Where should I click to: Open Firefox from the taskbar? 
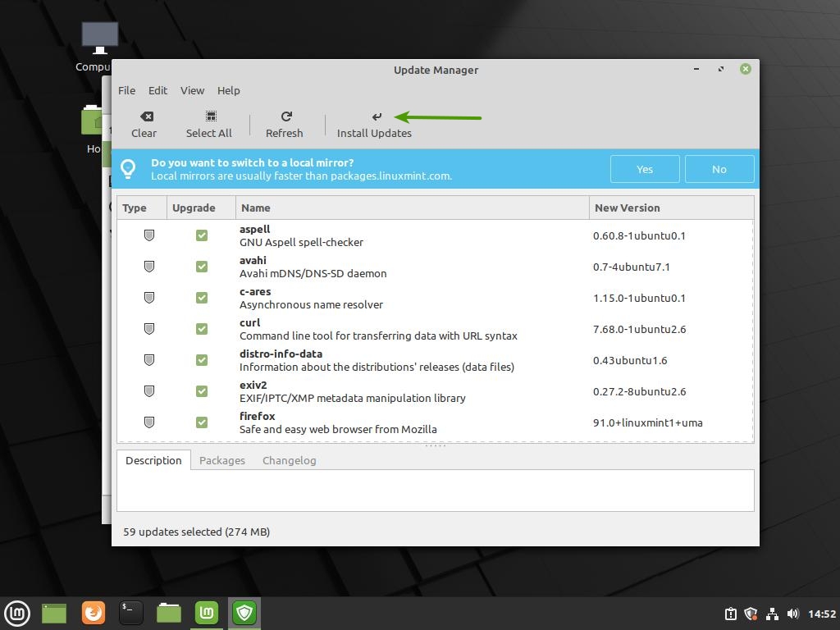click(94, 613)
